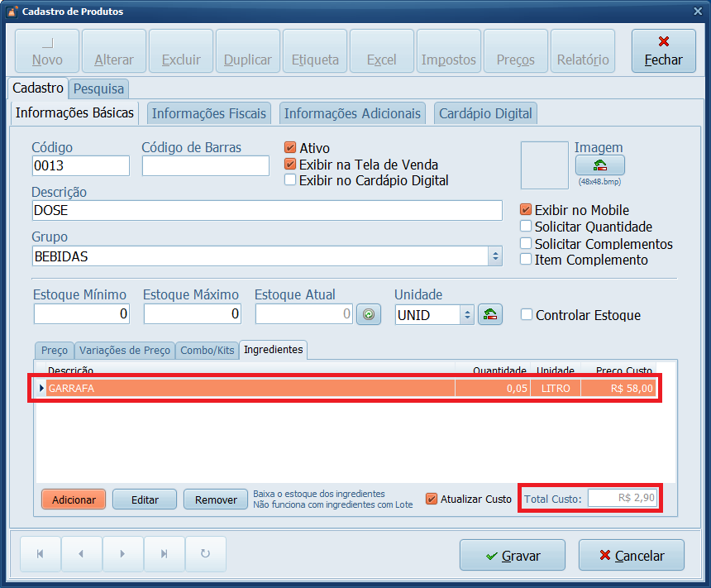Click the green stock adjust icon

(369, 314)
